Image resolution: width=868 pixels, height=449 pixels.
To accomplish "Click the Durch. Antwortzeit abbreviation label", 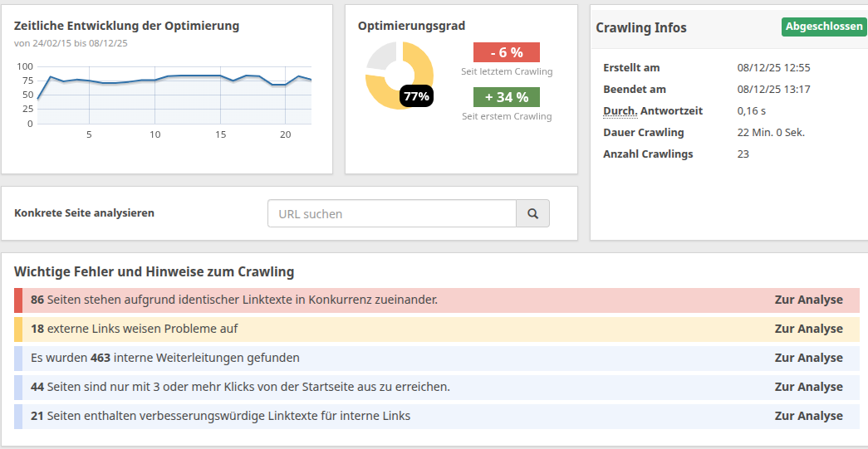I will [620, 110].
